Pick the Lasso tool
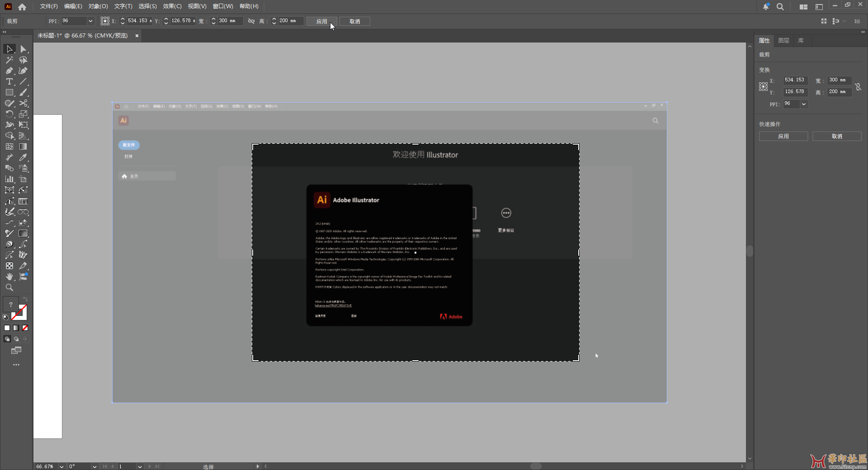Image resolution: width=868 pixels, height=470 pixels. [24, 60]
